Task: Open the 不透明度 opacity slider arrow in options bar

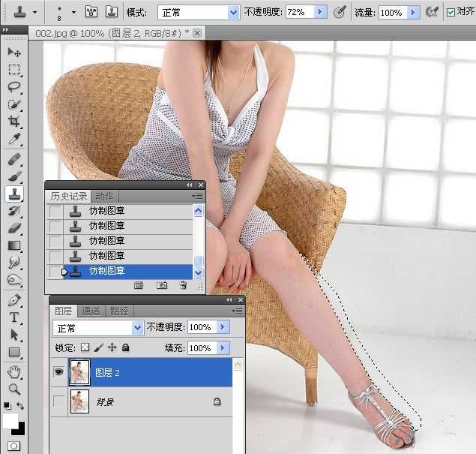Action: click(x=320, y=12)
